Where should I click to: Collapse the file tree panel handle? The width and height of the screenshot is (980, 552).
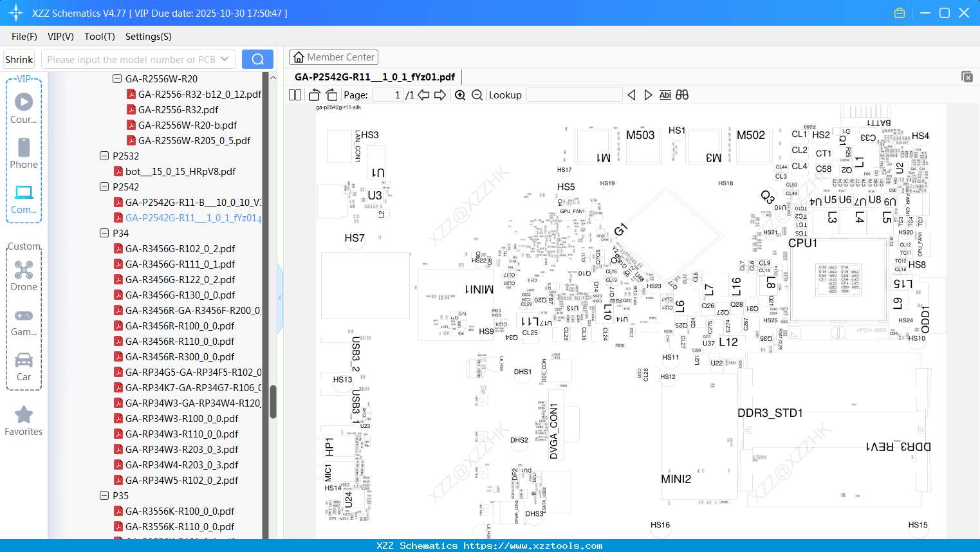(x=280, y=298)
